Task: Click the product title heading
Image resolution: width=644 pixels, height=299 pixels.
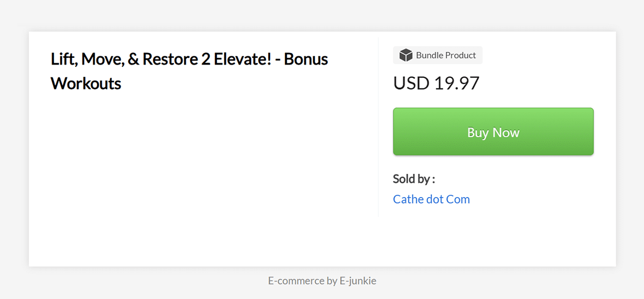Action: [x=189, y=71]
